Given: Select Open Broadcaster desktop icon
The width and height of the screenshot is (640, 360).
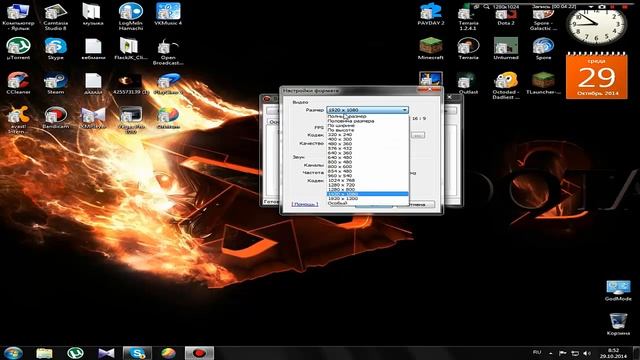Looking at the screenshot, I should pos(168,51).
